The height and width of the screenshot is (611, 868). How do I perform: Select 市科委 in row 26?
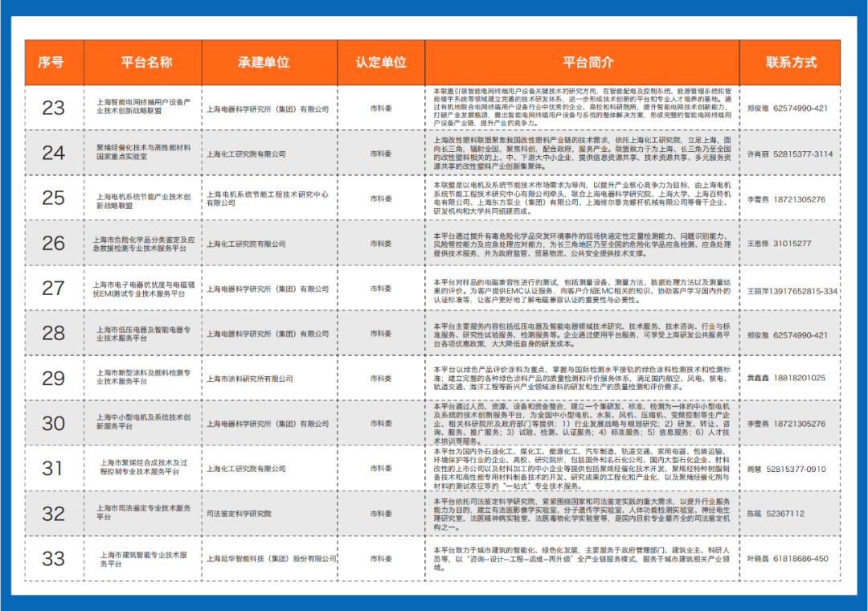click(381, 244)
